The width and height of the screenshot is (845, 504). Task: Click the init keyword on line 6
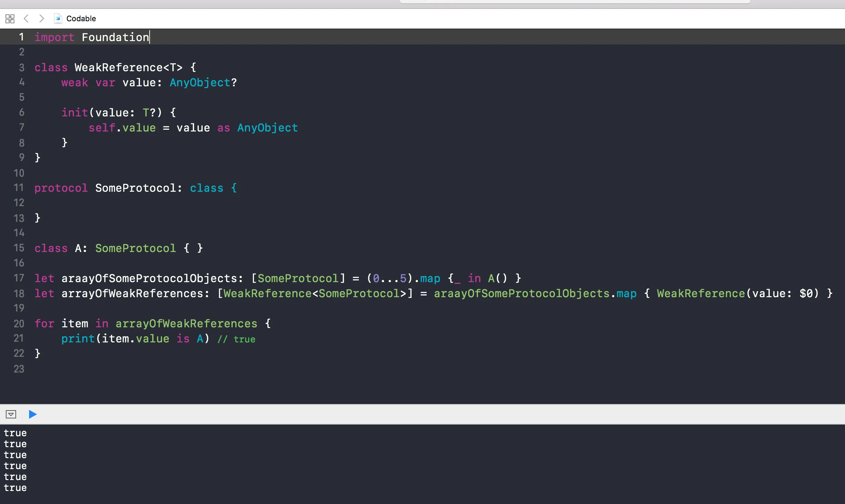coord(75,113)
